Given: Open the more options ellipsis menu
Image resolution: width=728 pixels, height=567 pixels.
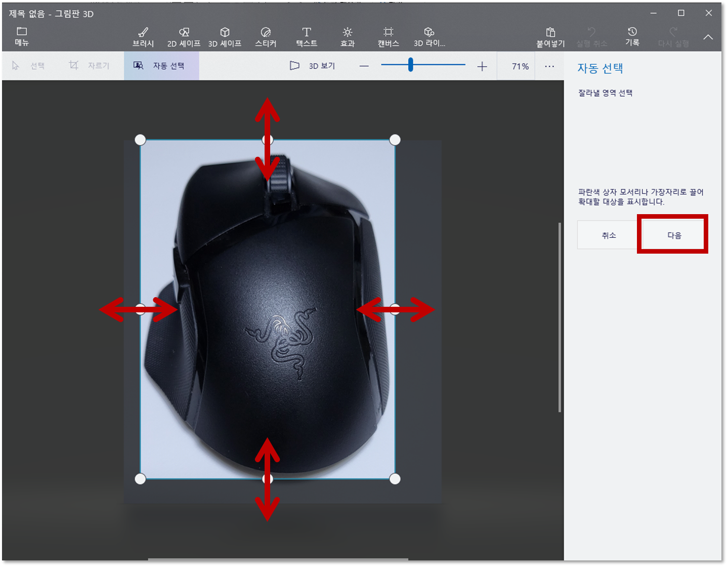Looking at the screenshot, I should coord(549,66).
